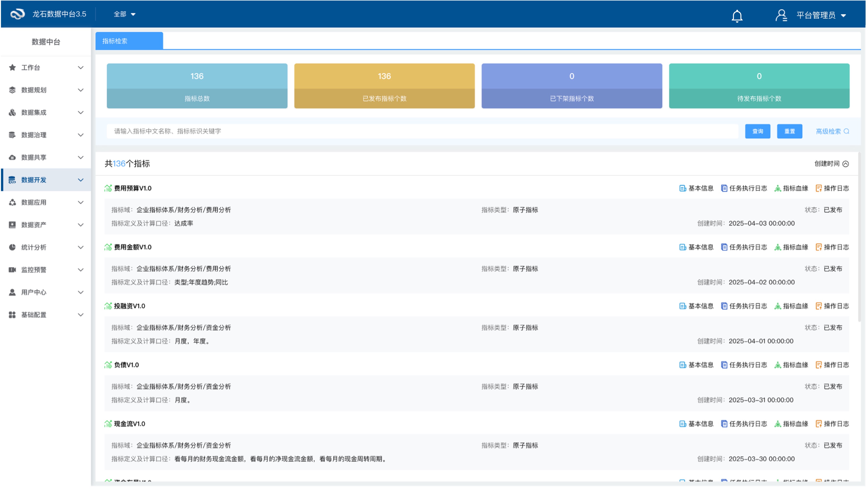Open 任务执行日志 for 负债V1.0
This screenshot has height=489, width=868.
[x=744, y=365]
